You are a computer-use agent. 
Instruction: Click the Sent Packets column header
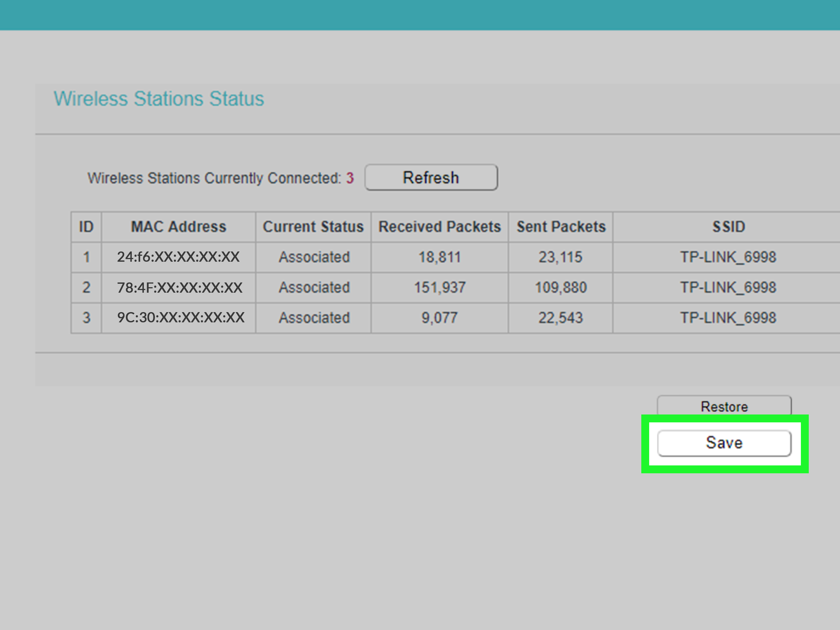pos(561,227)
